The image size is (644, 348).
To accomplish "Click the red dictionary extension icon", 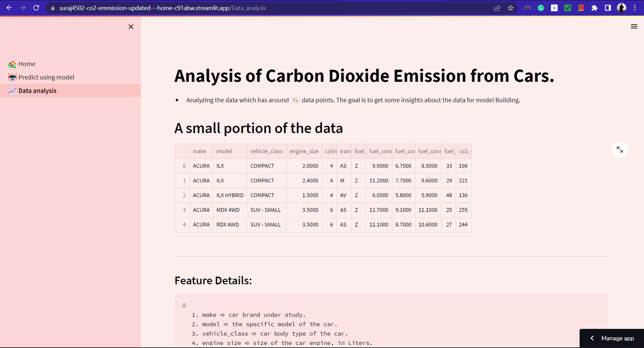I will [581, 8].
